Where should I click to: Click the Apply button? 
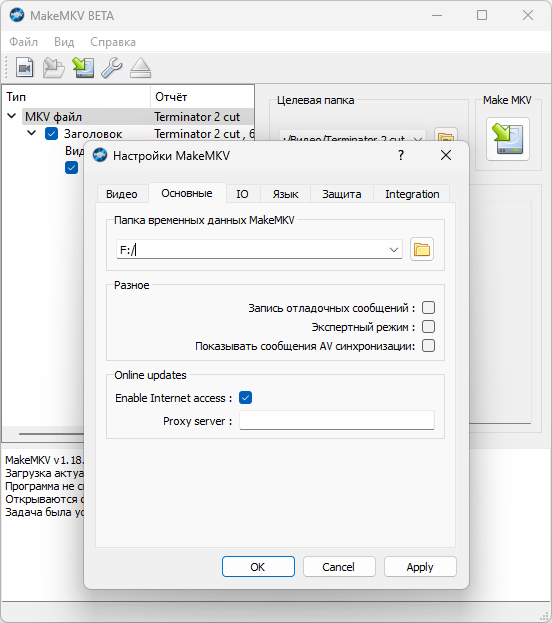420,567
